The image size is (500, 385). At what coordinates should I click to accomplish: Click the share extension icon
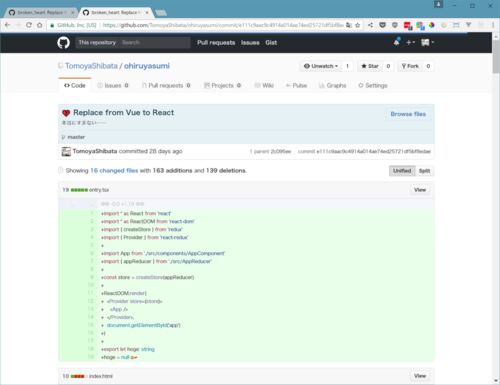[370, 25]
